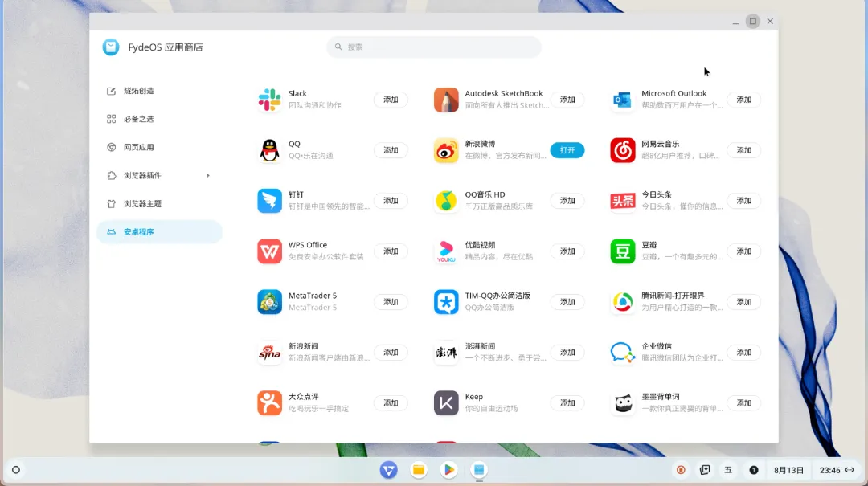
Task: Expand the 浏览器插件 submenu arrow
Action: point(208,175)
